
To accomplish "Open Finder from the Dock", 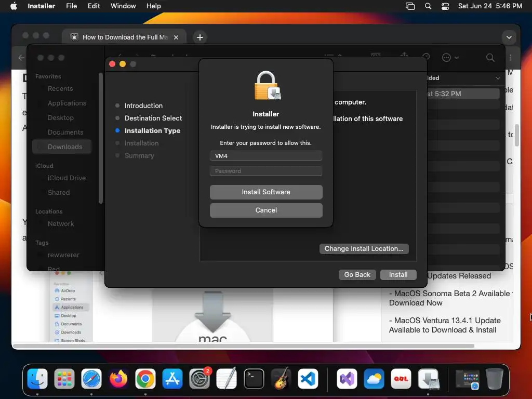I will [37, 378].
